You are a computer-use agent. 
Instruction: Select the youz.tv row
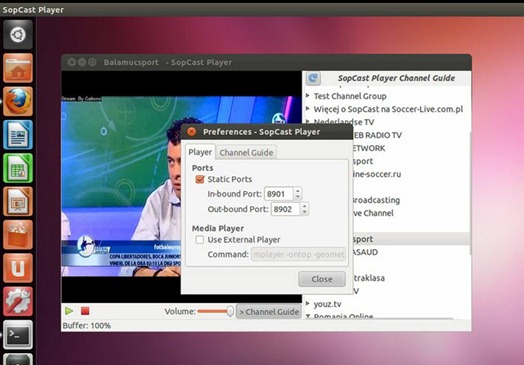(387, 304)
